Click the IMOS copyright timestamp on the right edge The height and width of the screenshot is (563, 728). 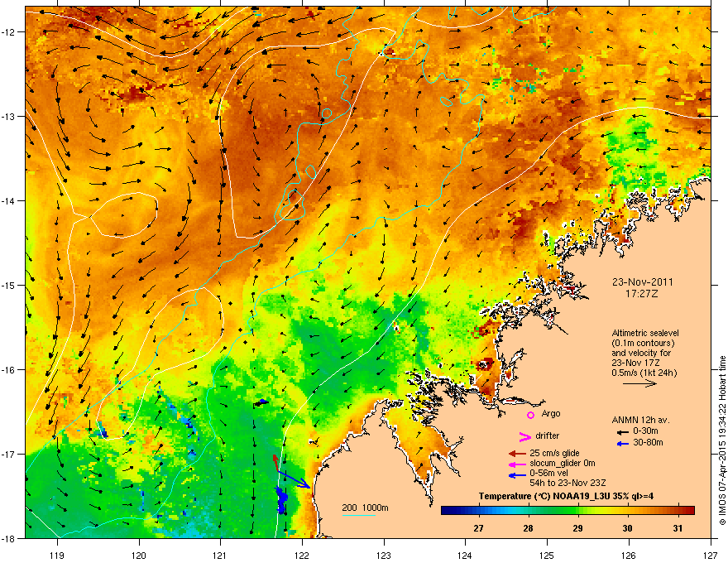(x=722, y=440)
